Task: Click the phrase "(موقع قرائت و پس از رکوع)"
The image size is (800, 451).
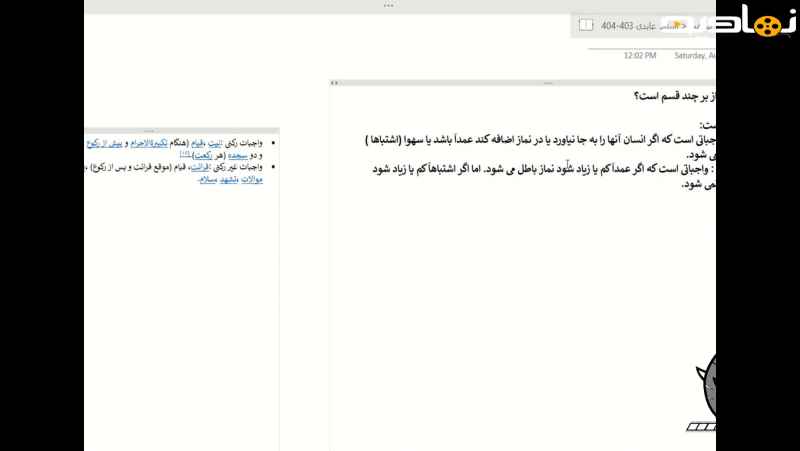Action: 130,168
